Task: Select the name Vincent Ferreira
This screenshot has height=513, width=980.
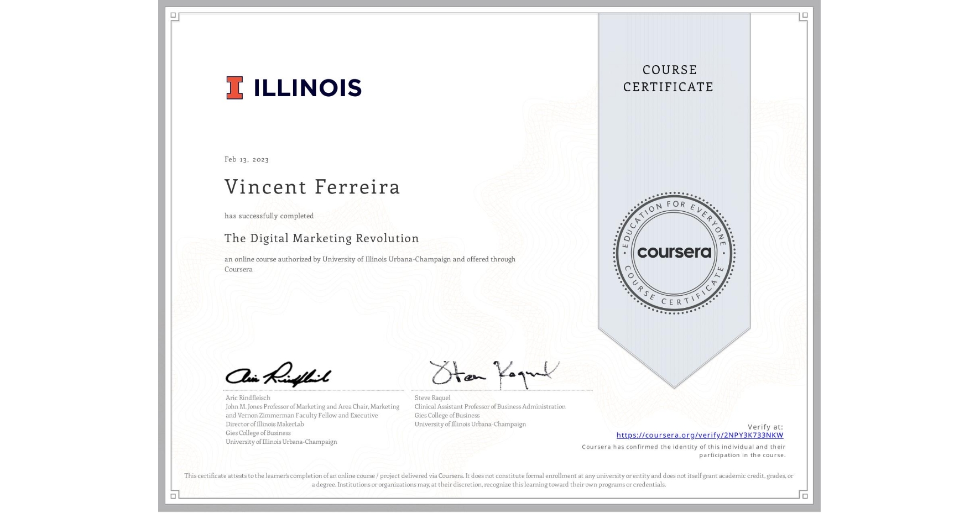Action: click(x=312, y=187)
